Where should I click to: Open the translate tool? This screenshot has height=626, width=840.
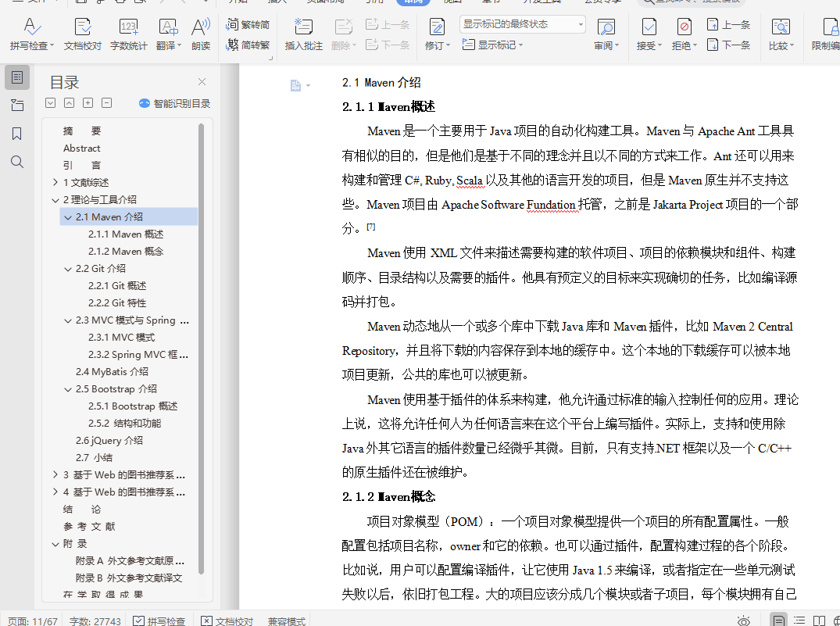[169, 34]
